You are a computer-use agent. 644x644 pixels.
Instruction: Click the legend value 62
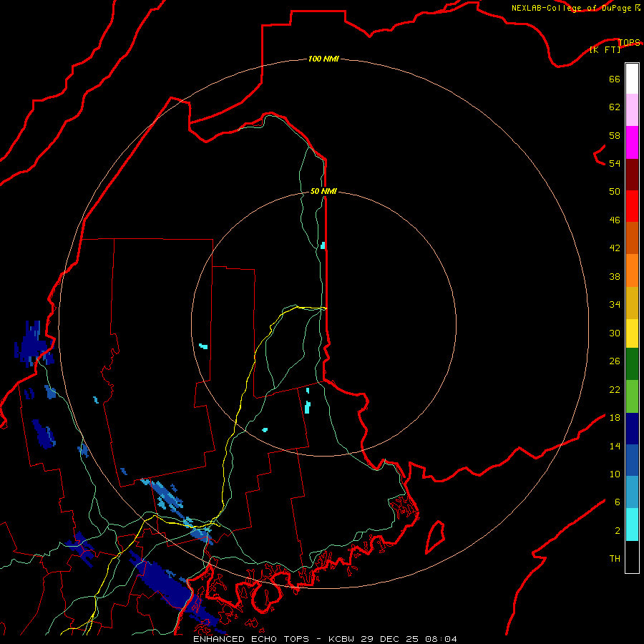pos(615,107)
